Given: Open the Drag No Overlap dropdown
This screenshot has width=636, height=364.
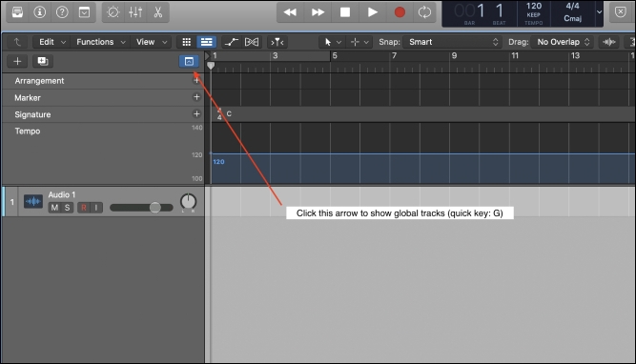Looking at the screenshot, I should tap(563, 42).
